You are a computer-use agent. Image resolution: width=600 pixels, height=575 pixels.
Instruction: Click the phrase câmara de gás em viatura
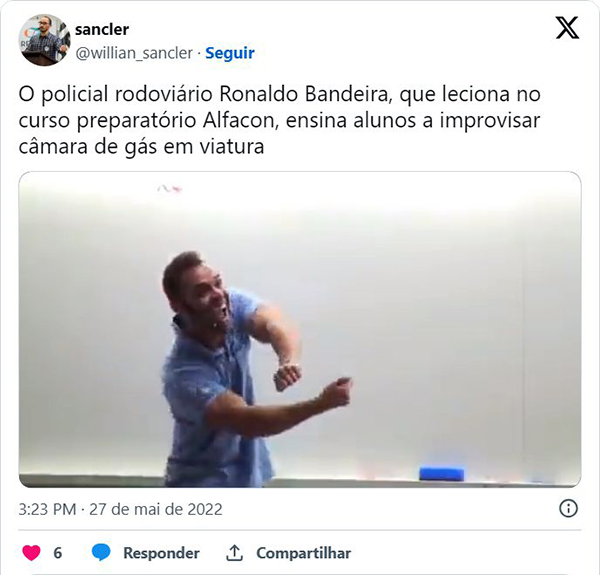141,147
